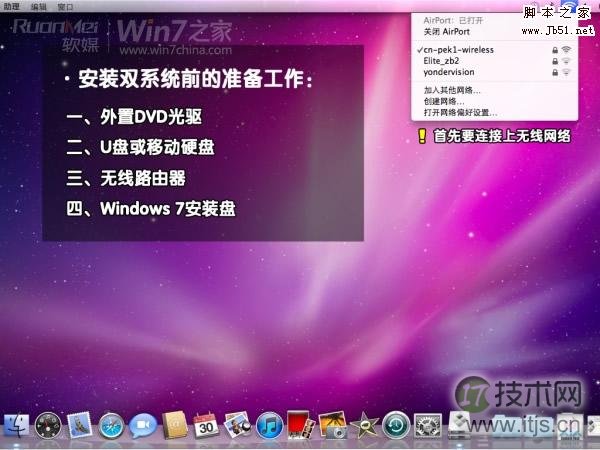Launch iMovie star icon in Dock
The image size is (600, 450).
pos(364,426)
